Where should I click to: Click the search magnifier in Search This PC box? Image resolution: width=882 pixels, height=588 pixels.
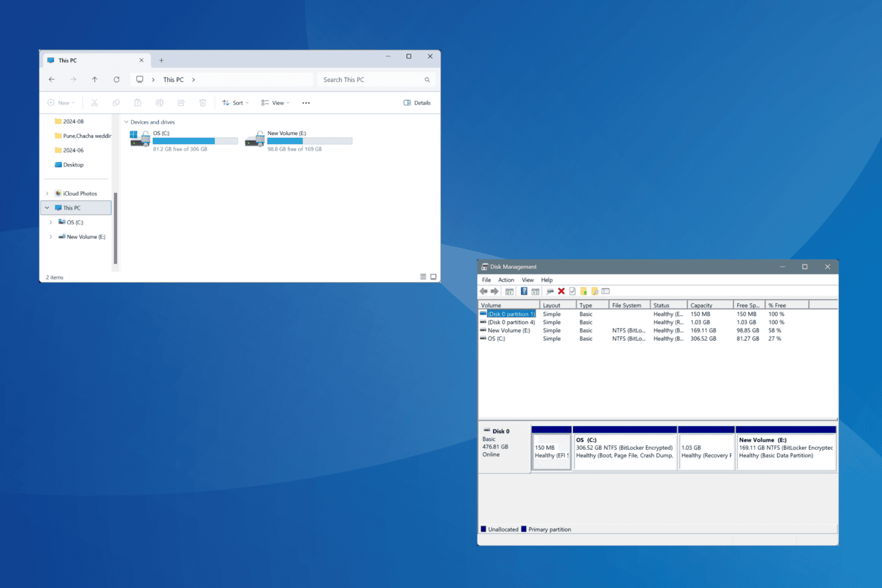pyautogui.click(x=427, y=80)
